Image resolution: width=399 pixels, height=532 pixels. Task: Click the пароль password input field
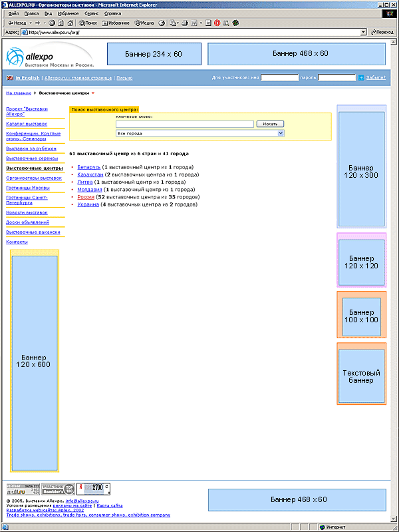point(336,78)
